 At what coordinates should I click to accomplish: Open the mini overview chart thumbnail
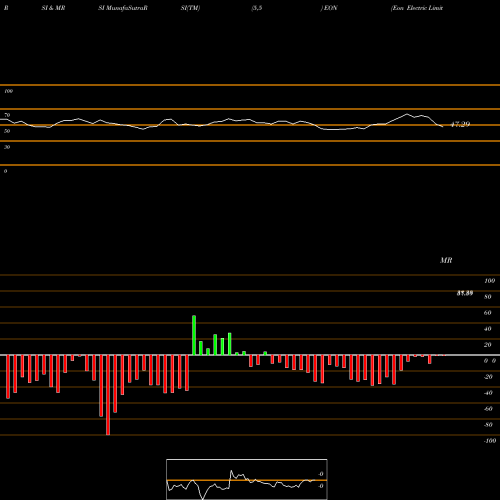[x=247, y=479]
